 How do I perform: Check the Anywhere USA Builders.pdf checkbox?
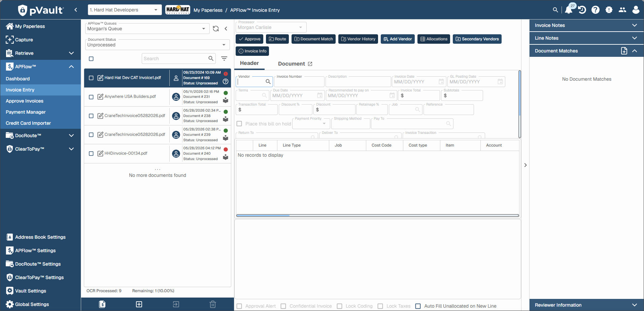pos(91,97)
